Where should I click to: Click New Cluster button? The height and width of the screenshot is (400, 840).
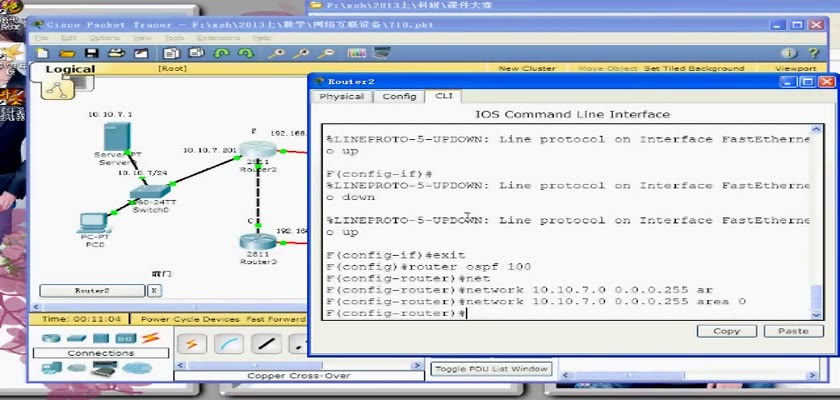coord(527,69)
